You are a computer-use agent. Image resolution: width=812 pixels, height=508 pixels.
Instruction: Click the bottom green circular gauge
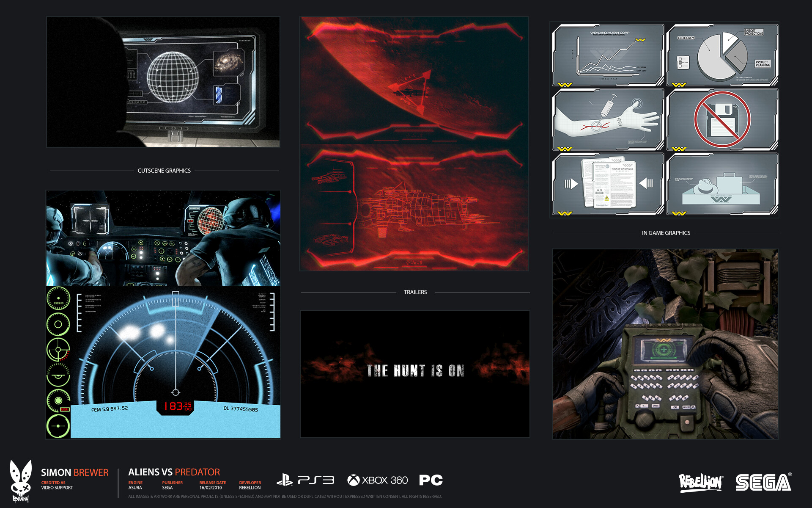point(58,426)
